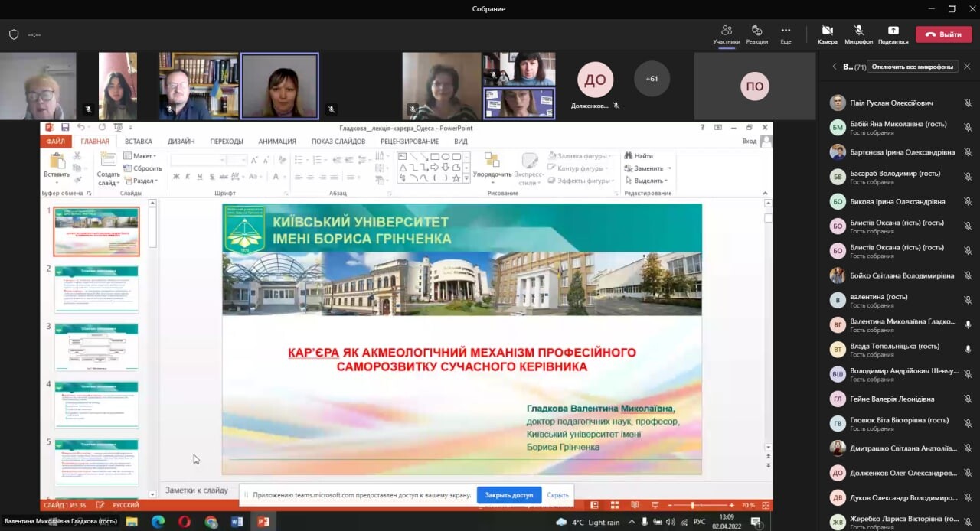This screenshot has width=980, height=531.
Task: Switch to the ДИЗАЙН ribbon tab
Action: pyautogui.click(x=181, y=142)
